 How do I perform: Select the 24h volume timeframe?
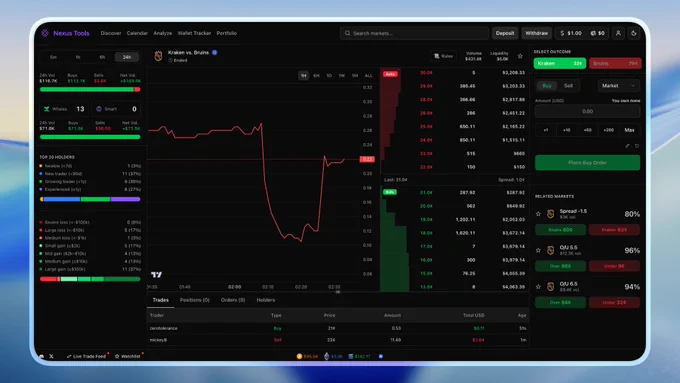click(x=127, y=57)
